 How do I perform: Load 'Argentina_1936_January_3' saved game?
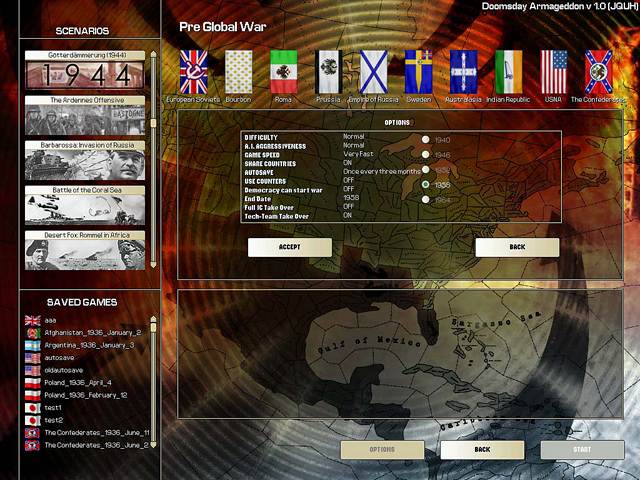pos(89,346)
